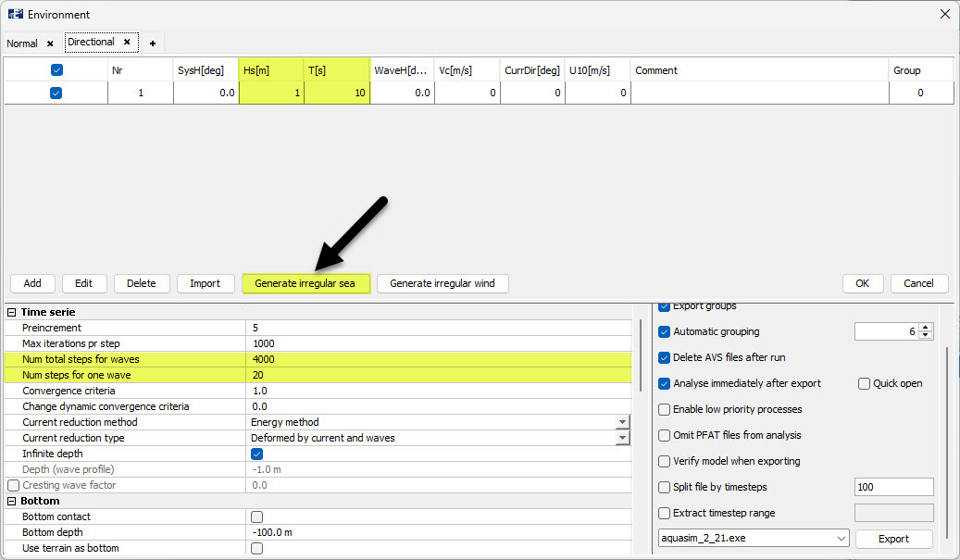
Task: Enable Quick open
Action: (863, 383)
